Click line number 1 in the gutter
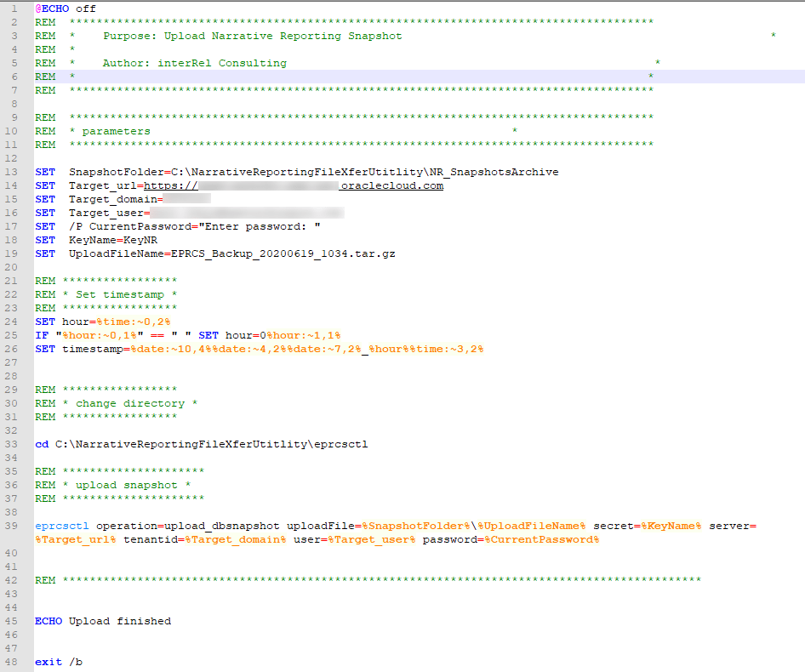Image resolution: width=805 pixels, height=672 pixels. [16, 9]
